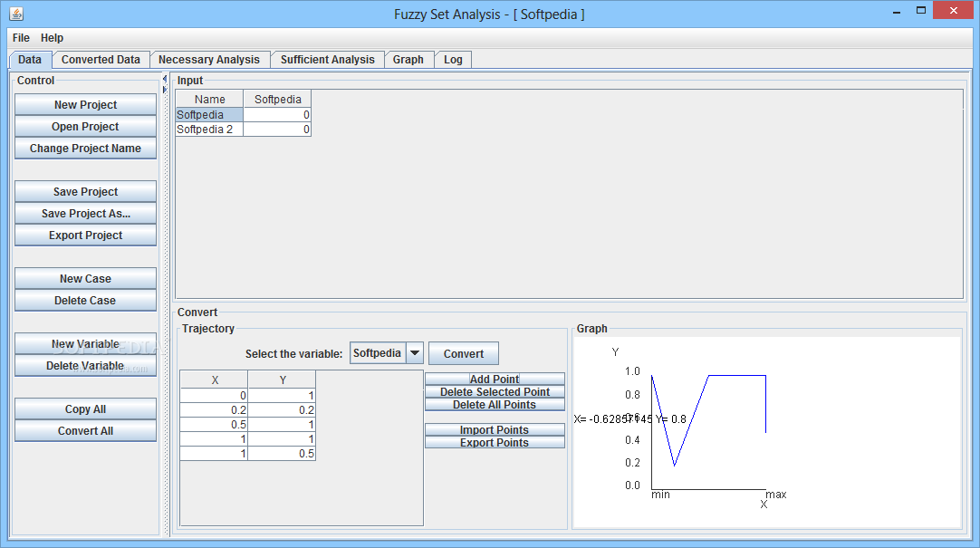The width and height of the screenshot is (980, 548).
Task: Minimize the Fuzzy Set Analysis window
Action: tap(897, 11)
